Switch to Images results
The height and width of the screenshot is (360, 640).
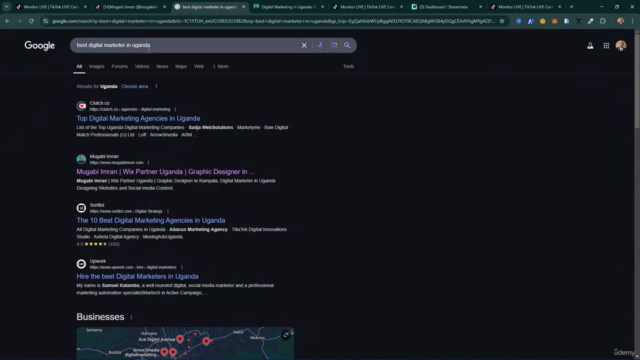(x=97, y=67)
